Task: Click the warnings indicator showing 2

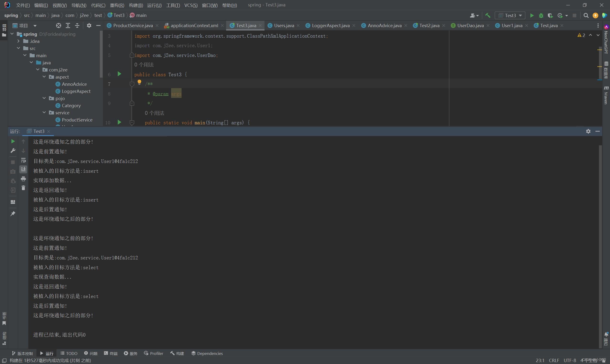Action: coord(581,35)
